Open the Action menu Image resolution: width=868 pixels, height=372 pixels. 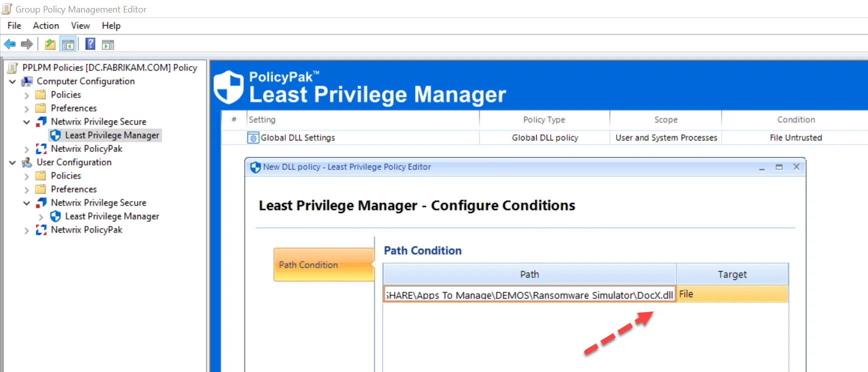(x=46, y=25)
